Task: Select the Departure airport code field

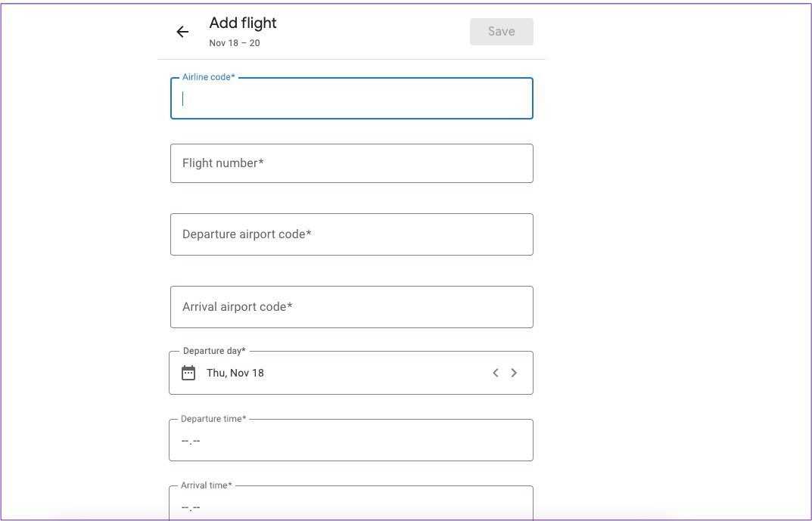Action: (x=351, y=234)
